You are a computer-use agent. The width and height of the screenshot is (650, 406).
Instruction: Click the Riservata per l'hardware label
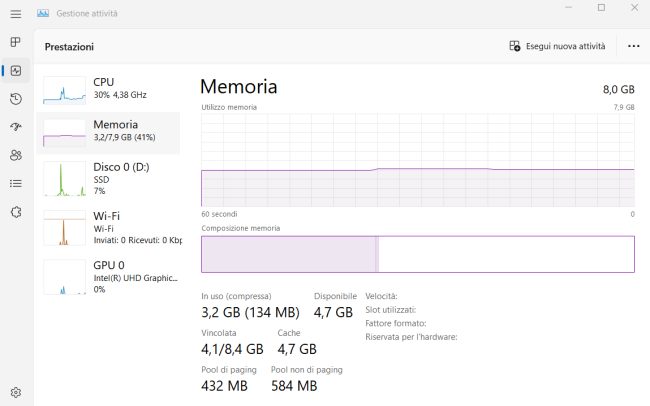pos(411,337)
